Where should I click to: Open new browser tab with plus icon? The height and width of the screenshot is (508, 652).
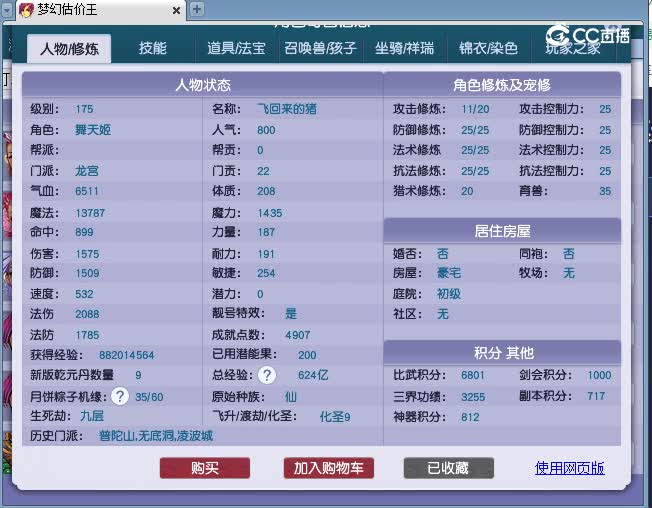point(197,9)
